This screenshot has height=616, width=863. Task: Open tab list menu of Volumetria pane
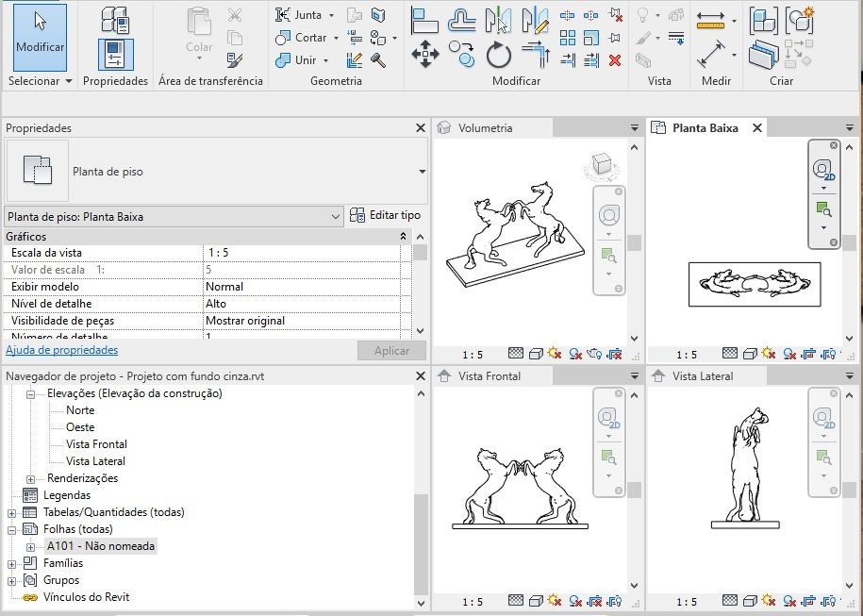[x=635, y=127]
